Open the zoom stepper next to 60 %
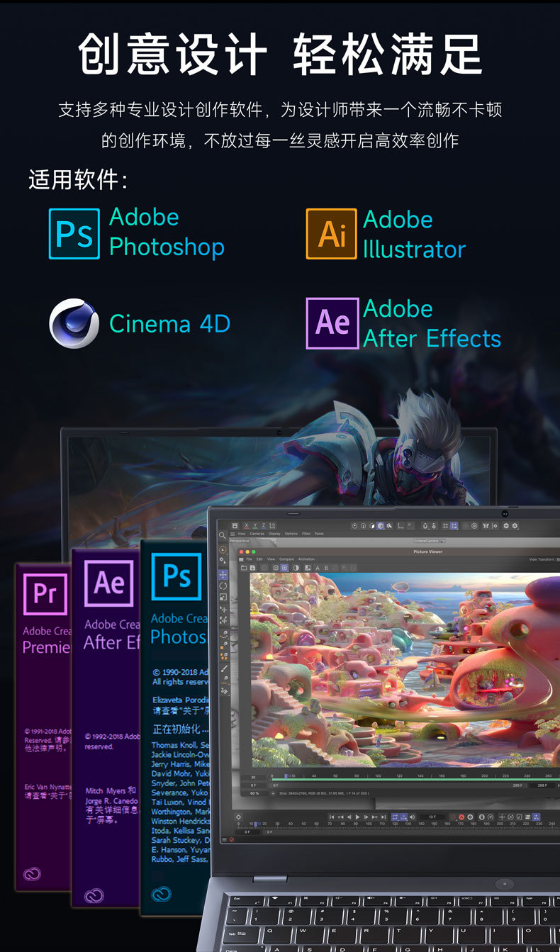Image resolution: width=560 pixels, height=952 pixels. coord(274,793)
